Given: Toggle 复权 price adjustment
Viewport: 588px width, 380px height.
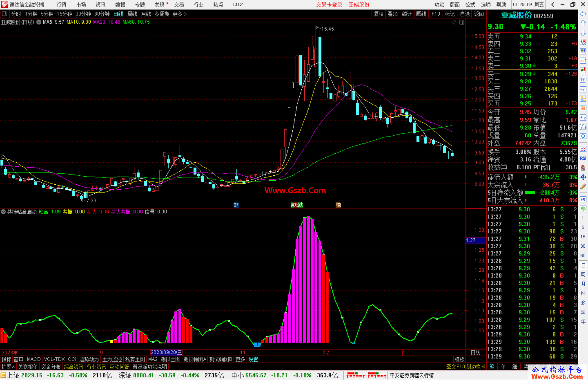Looking at the screenshot, I should tap(379, 14).
